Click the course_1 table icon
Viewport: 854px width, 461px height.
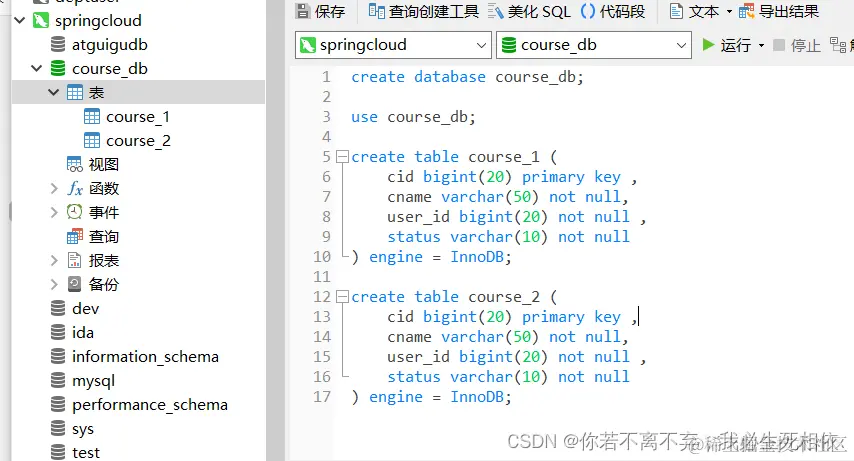(92, 117)
